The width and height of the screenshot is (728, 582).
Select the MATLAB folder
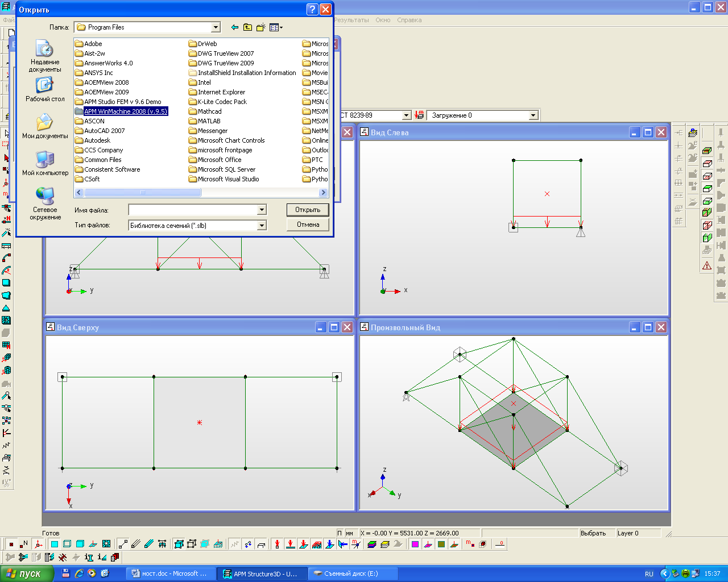point(204,121)
